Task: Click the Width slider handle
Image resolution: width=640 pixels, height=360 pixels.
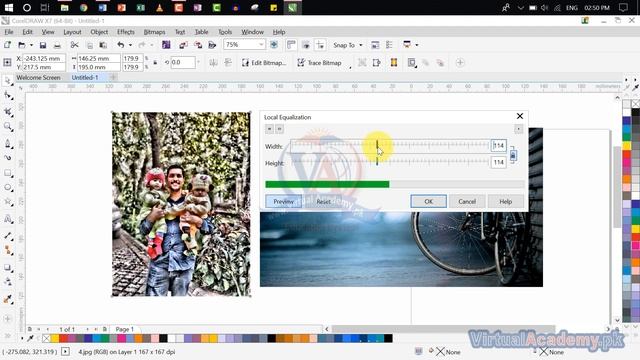Action: (377, 145)
